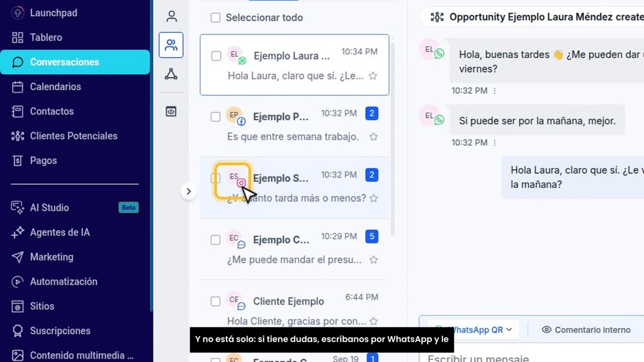The height and width of the screenshot is (362, 644).
Task: Click the EC avatar with chat badge
Action: click(x=235, y=240)
